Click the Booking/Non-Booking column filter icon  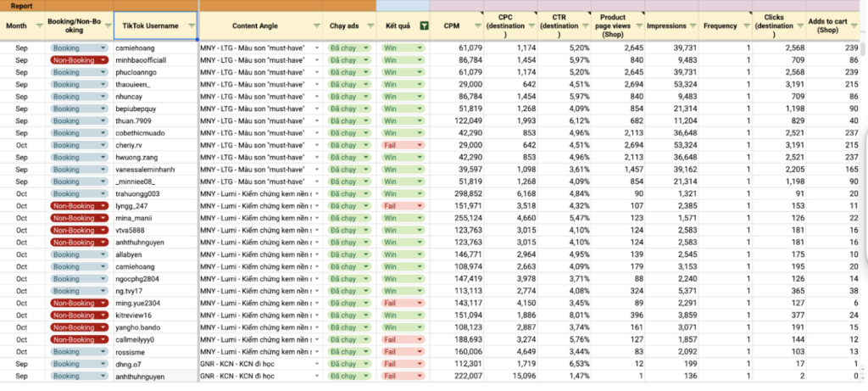[x=106, y=26]
